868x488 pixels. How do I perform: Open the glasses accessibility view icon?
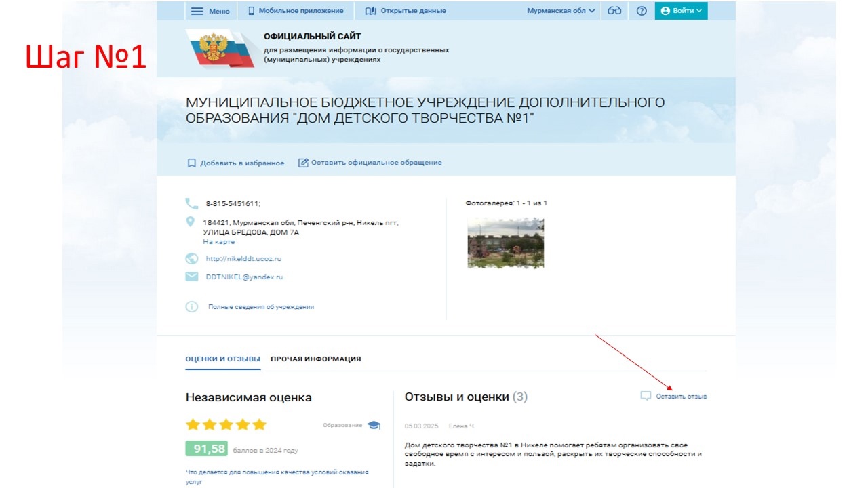[614, 11]
